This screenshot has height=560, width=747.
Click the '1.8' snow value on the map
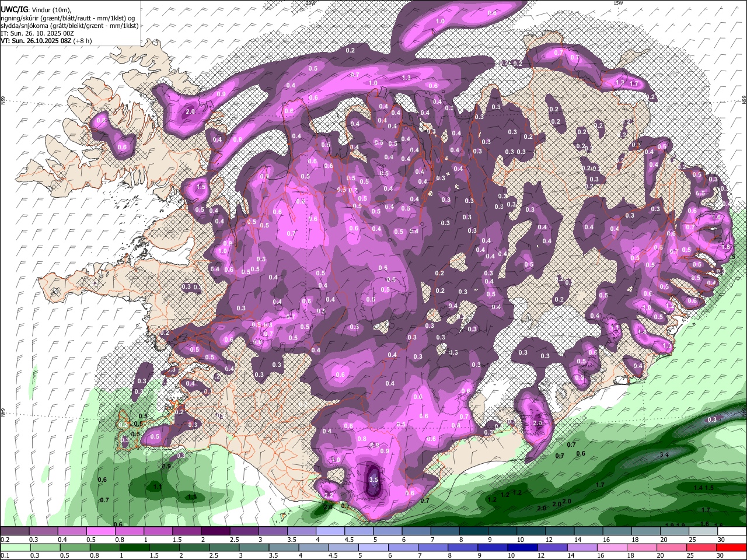pos(726,247)
